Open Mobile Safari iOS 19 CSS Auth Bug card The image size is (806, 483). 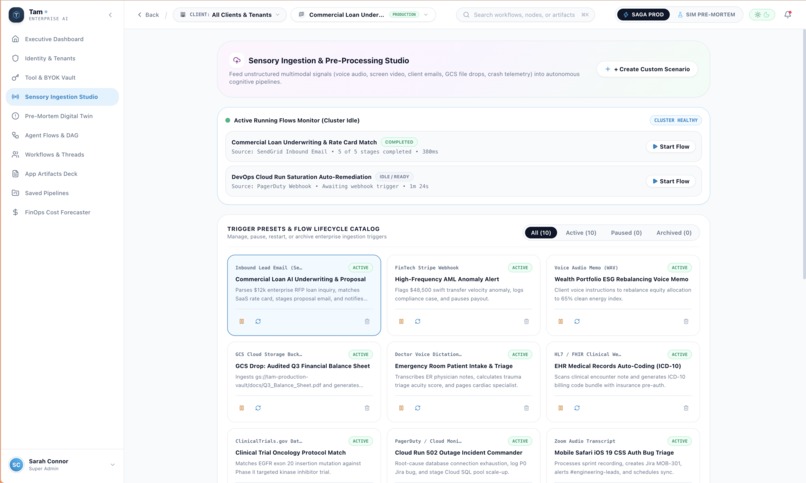click(x=622, y=456)
